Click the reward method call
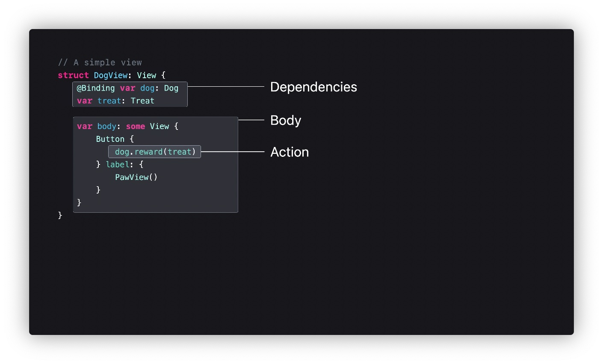The width and height of the screenshot is (603, 364). 148,152
